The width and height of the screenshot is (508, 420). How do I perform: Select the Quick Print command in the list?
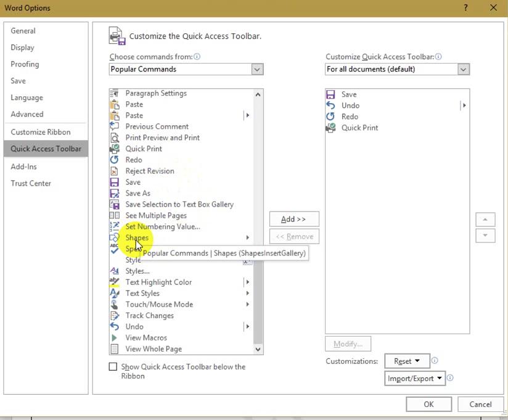tap(144, 148)
